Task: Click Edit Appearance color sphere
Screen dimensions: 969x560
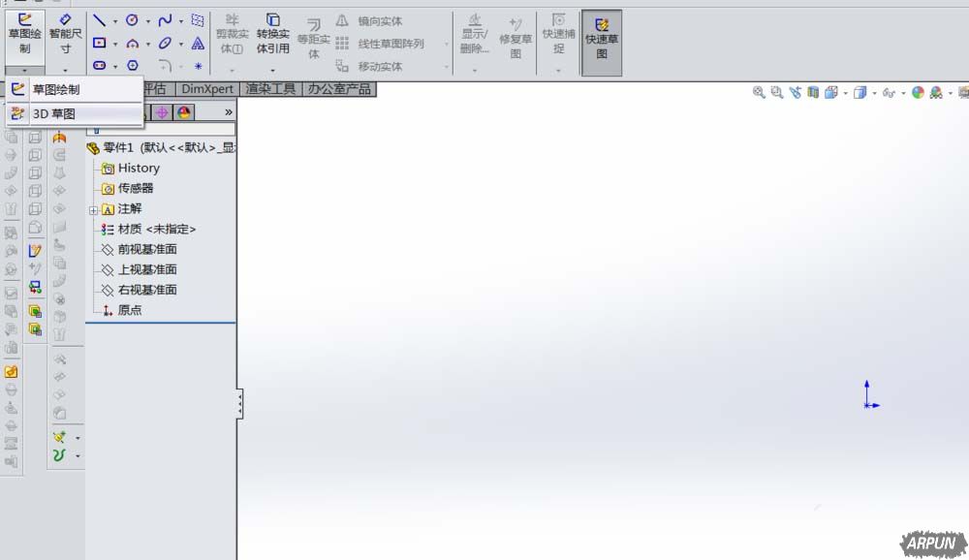Action: (918, 93)
